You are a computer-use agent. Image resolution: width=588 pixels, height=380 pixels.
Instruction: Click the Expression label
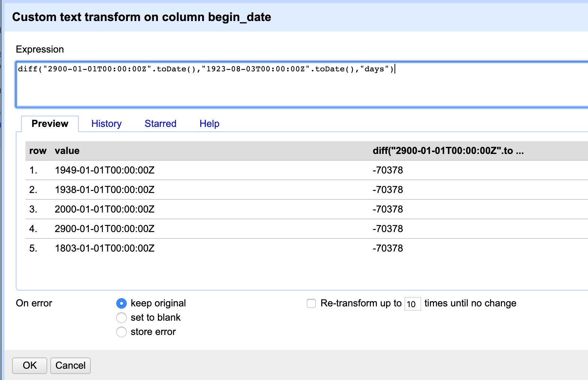(x=40, y=50)
